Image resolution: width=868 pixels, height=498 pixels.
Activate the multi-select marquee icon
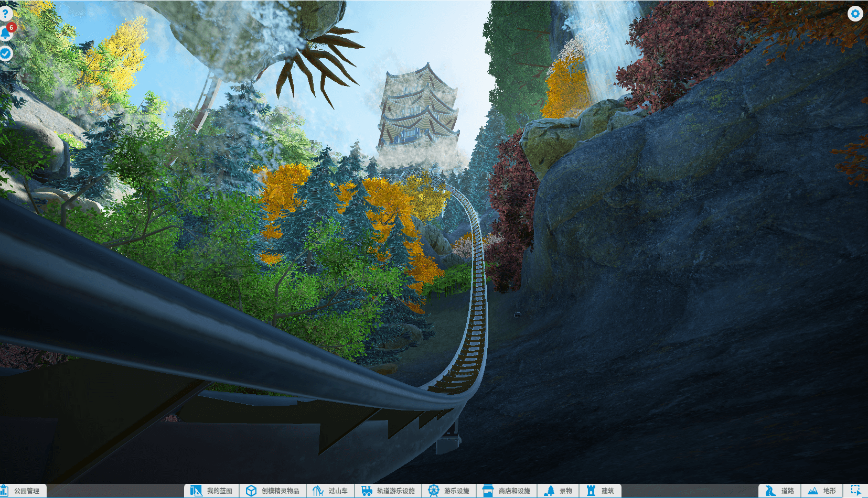[855, 491]
